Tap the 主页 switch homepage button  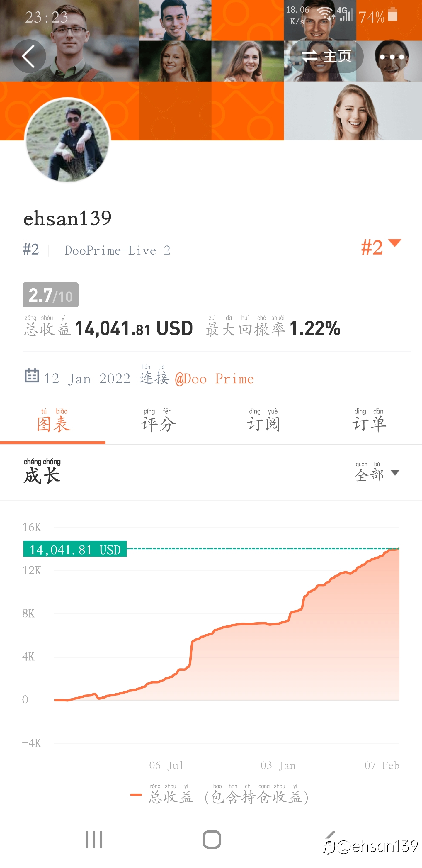point(326,56)
